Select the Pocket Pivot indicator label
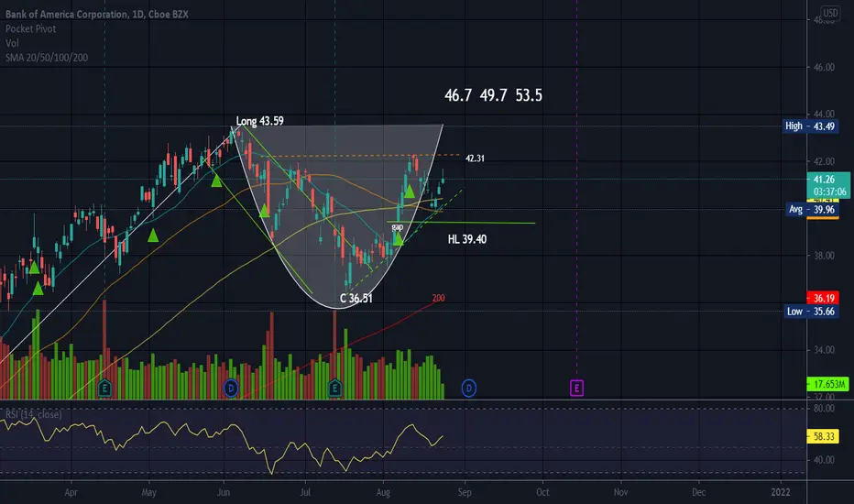Screen dimensions: 854x504 pyautogui.click(x=30, y=29)
